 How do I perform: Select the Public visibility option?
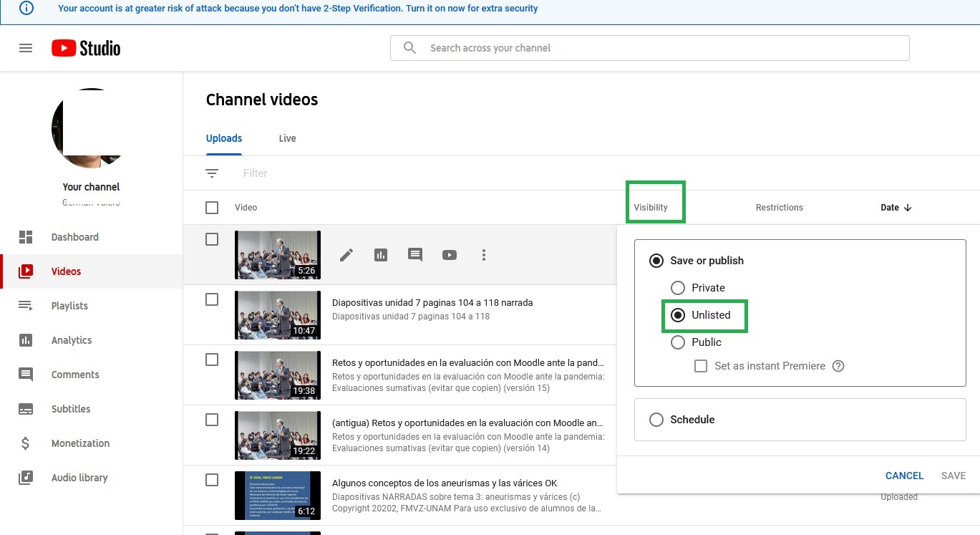[678, 342]
